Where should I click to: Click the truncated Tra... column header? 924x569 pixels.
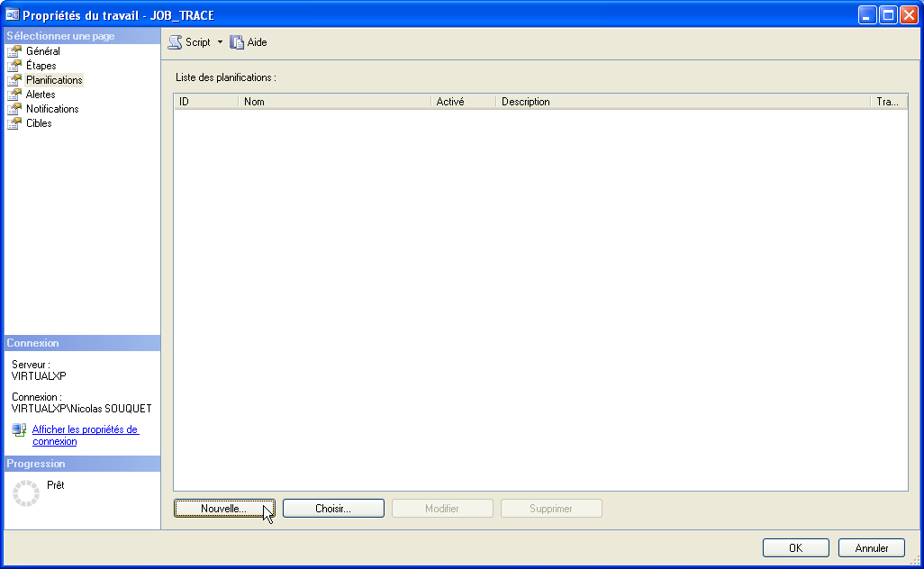click(x=888, y=102)
